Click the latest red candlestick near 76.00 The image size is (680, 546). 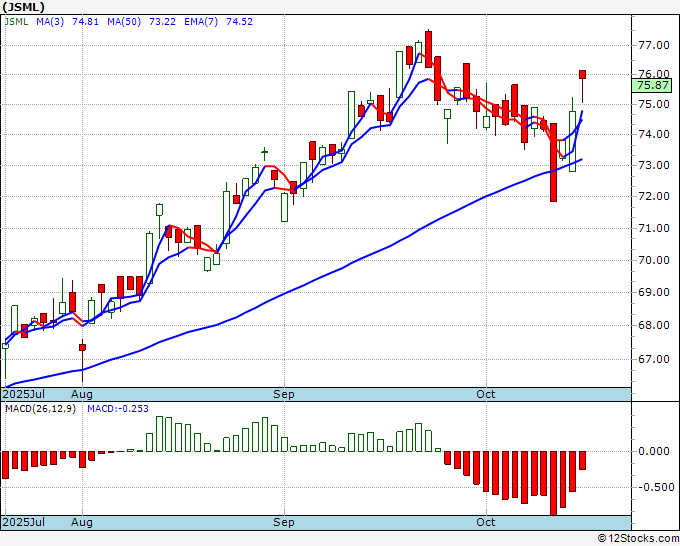582,75
